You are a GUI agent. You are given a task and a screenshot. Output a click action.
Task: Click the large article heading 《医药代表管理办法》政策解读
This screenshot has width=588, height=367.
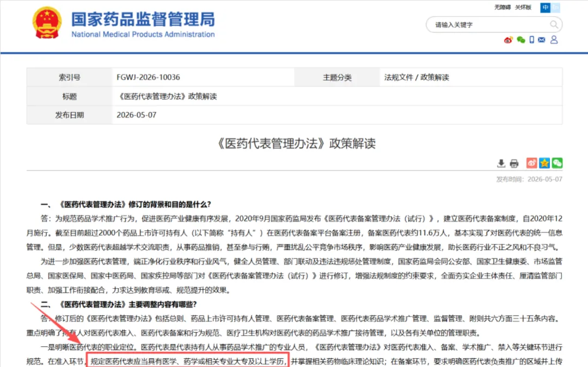tap(296, 144)
